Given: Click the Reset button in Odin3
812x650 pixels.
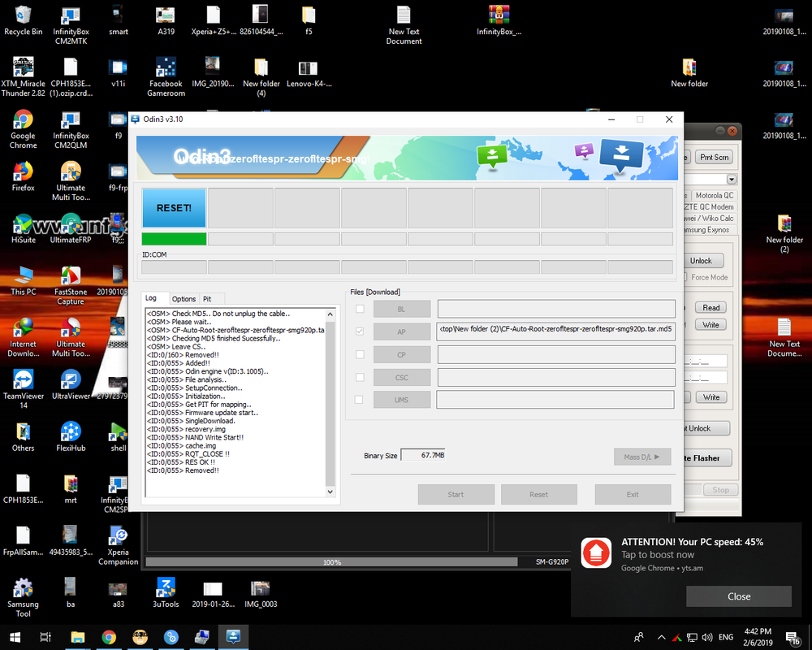Looking at the screenshot, I should click(x=538, y=495).
